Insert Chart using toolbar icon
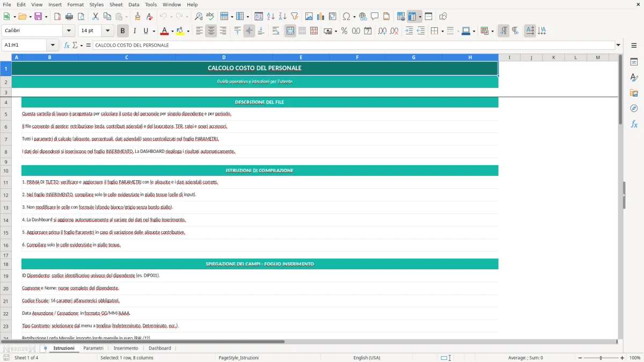Image resolution: width=644 pixels, height=362 pixels. tap(321, 17)
